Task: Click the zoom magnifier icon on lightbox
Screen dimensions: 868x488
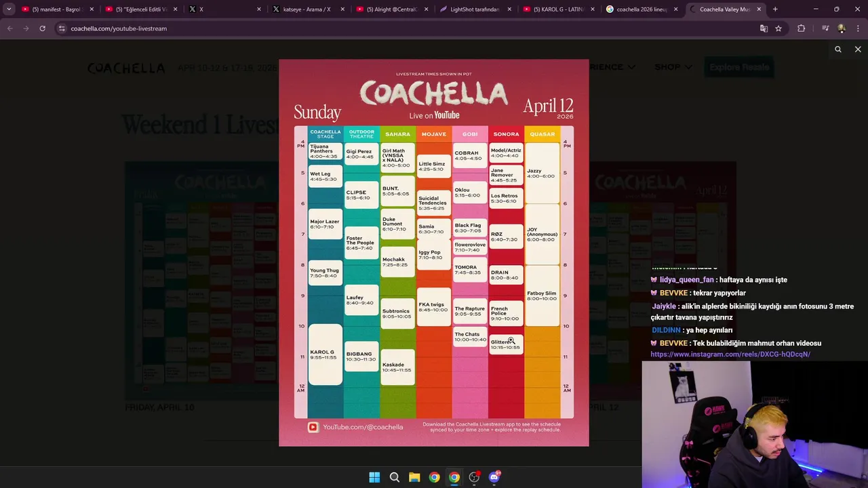Action: click(x=838, y=49)
